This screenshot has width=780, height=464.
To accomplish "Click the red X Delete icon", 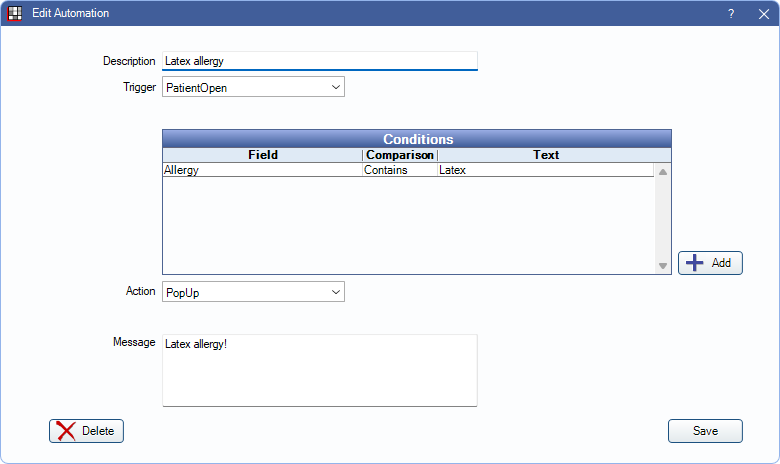I will (x=66, y=431).
